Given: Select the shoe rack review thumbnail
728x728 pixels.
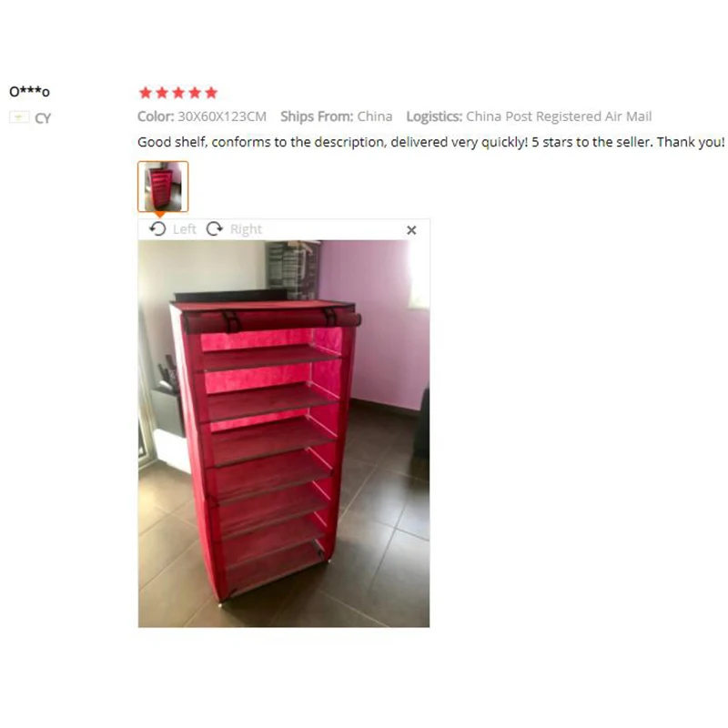Looking at the screenshot, I should (163, 187).
